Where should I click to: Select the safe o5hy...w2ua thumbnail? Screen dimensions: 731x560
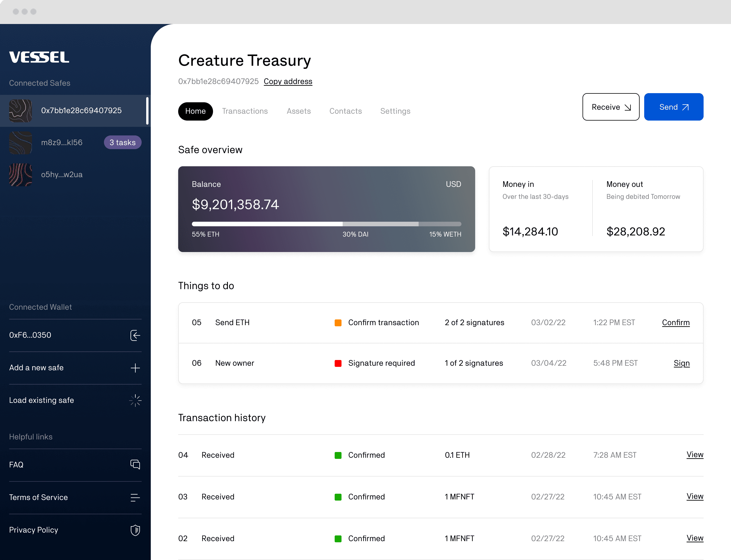pos(20,174)
